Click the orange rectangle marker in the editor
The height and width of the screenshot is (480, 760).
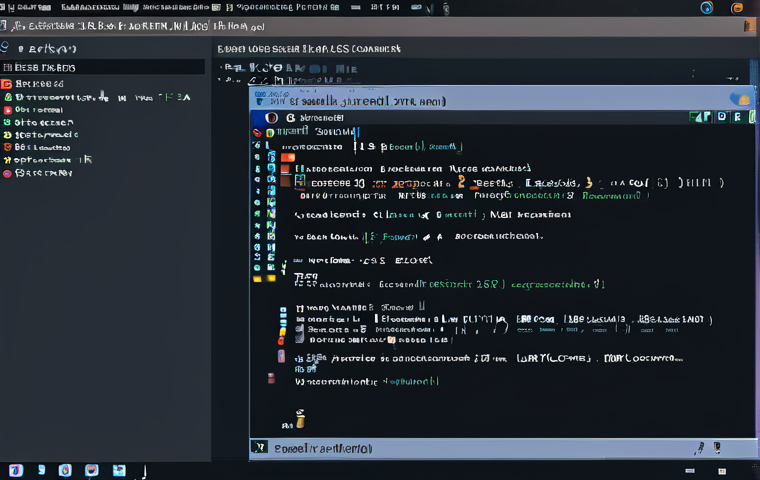click(288, 157)
